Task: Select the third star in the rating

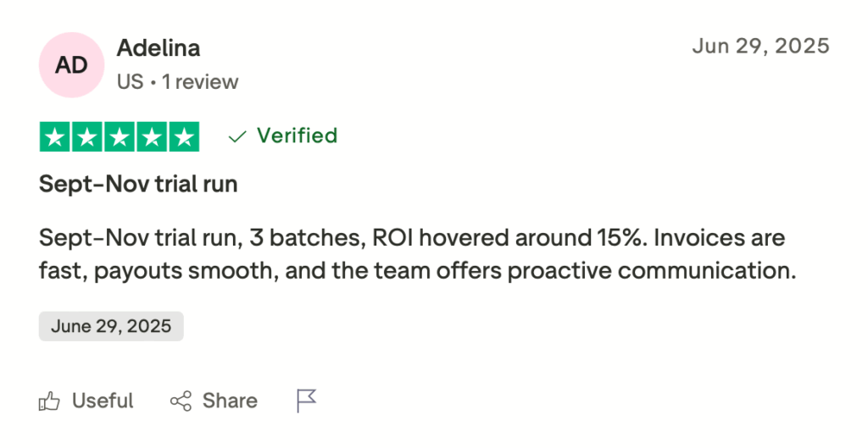Action: tap(120, 137)
